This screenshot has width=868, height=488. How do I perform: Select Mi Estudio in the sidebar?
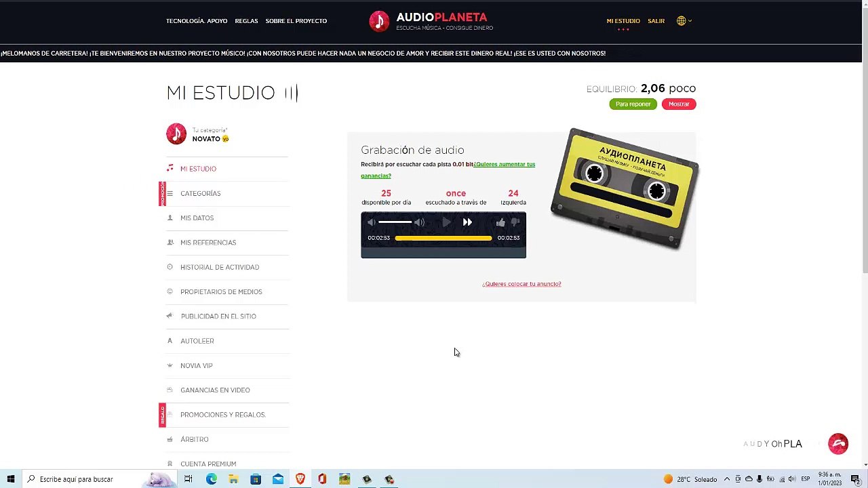point(198,169)
